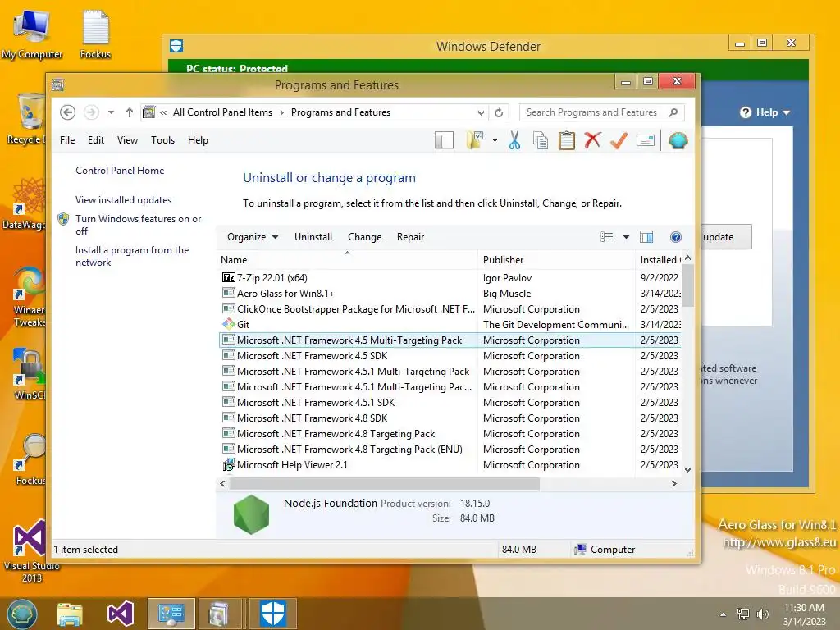This screenshot has height=630, width=840.
Task: Click the Paste clipboard icon in toolbar
Action: pyautogui.click(x=566, y=140)
